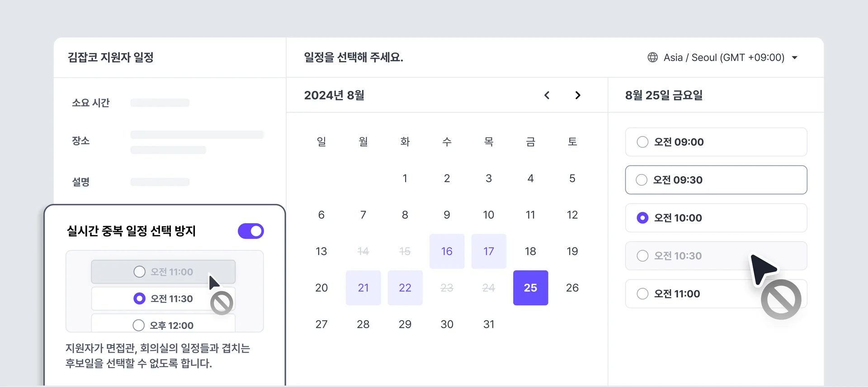
Task: Select the 오전 09:00 time slot radio
Action: (642, 142)
